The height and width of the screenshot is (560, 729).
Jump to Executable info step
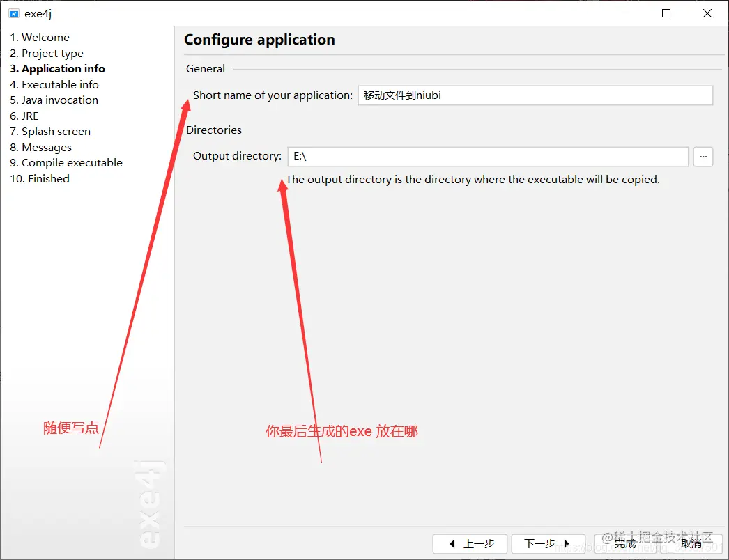[54, 84]
